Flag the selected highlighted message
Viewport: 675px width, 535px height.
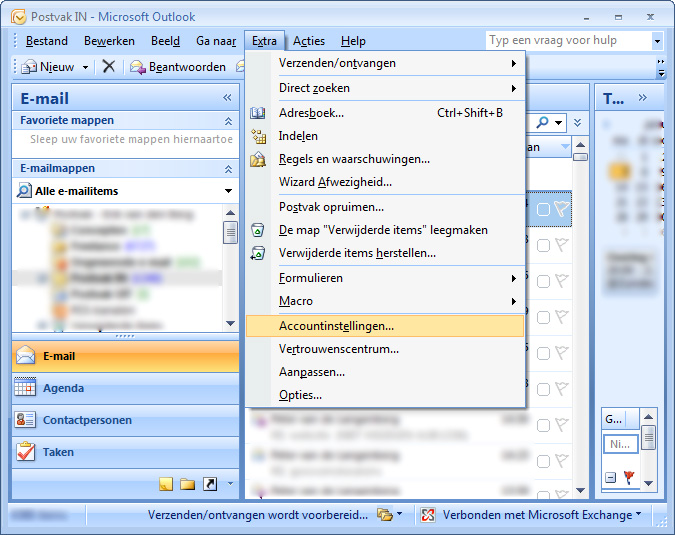pos(562,209)
